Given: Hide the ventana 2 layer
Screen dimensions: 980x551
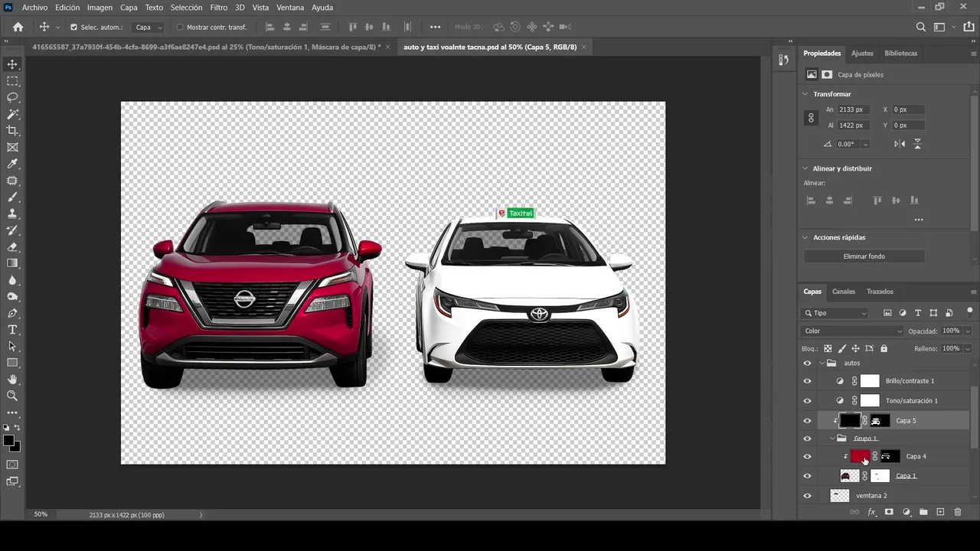Looking at the screenshot, I should click(807, 496).
